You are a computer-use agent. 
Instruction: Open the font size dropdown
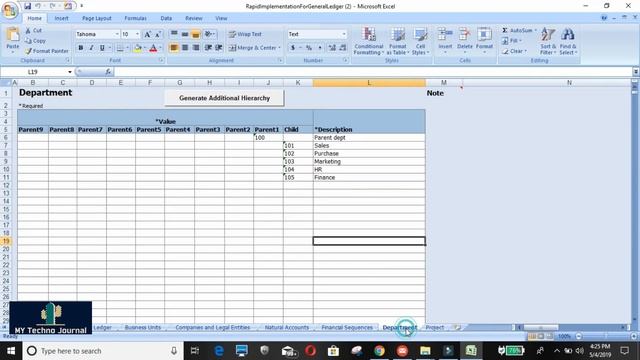click(x=137, y=34)
